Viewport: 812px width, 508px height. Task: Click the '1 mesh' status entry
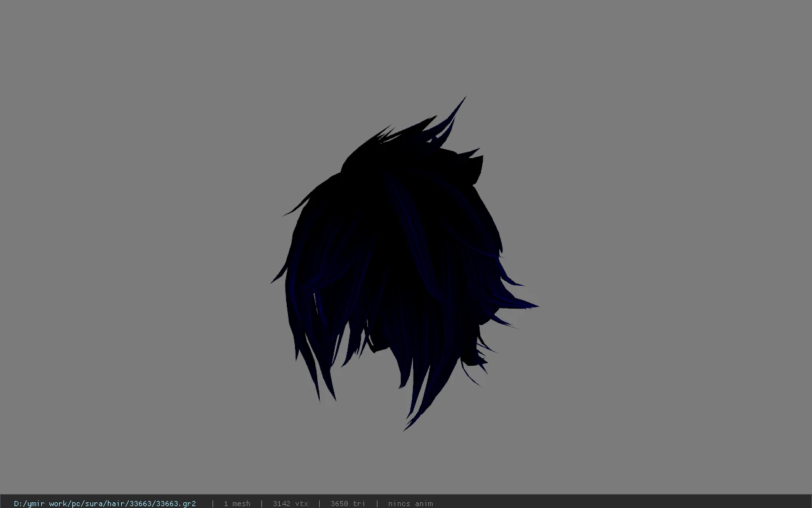tap(237, 504)
